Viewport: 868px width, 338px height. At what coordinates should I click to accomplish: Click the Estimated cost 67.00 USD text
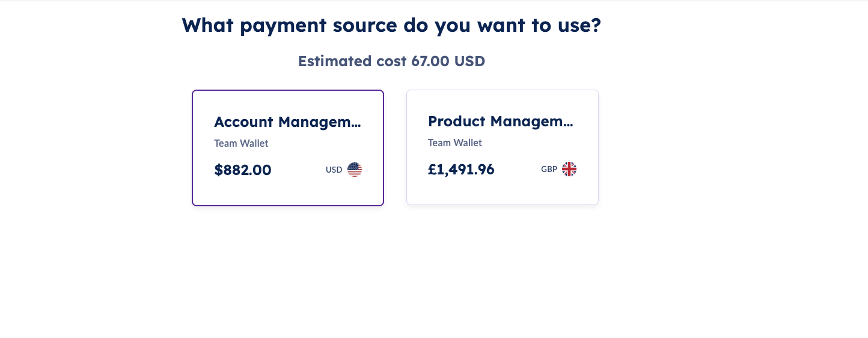pyautogui.click(x=391, y=61)
